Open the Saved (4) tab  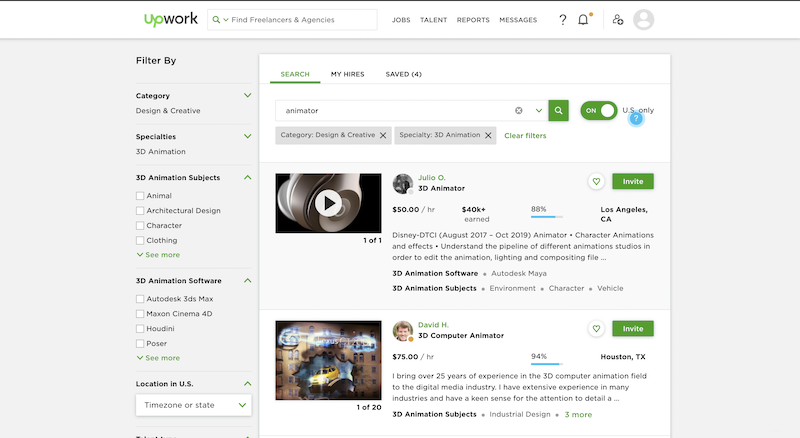404,74
